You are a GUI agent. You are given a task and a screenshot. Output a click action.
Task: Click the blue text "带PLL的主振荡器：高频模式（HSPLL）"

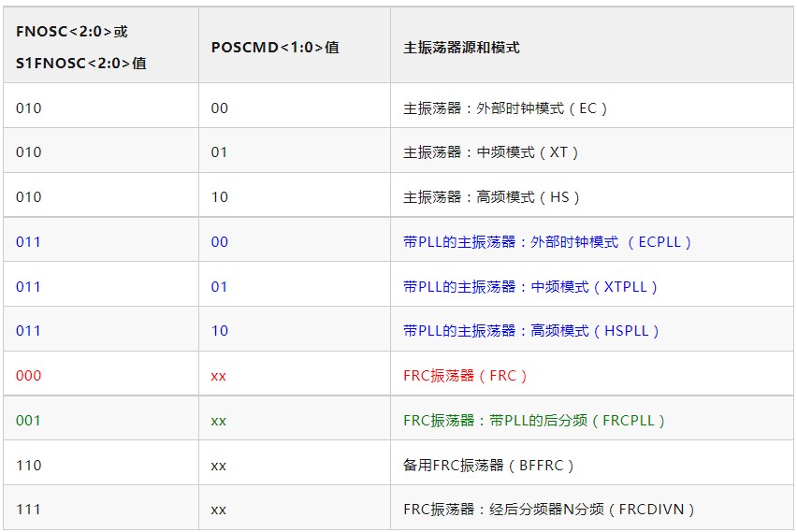(530, 331)
